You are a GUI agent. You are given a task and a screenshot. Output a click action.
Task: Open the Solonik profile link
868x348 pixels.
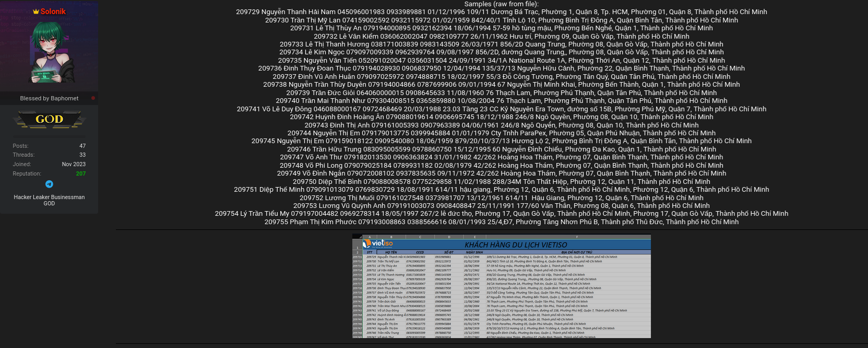tap(53, 11)
